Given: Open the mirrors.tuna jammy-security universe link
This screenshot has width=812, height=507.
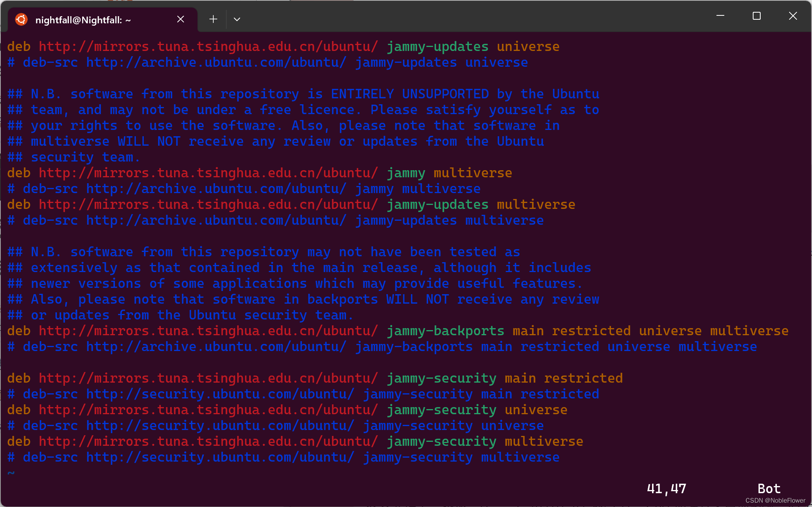Looking at the screenshot, I should click(x=208, y=409).
